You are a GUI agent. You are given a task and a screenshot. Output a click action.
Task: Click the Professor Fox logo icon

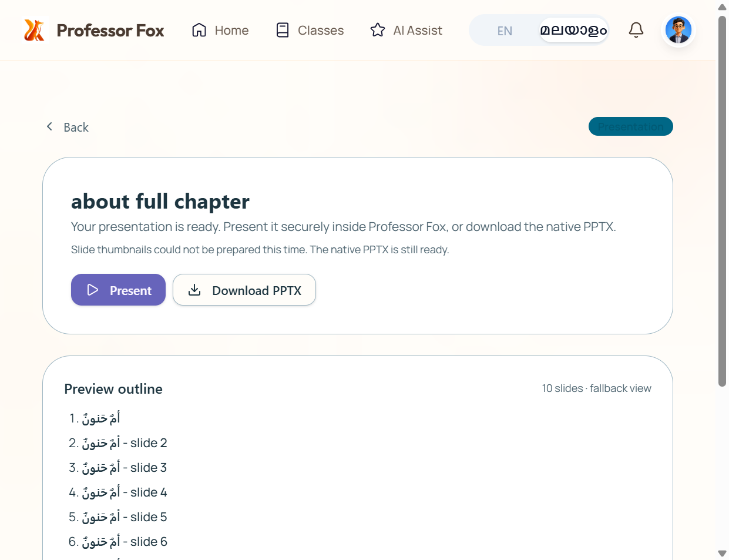(34, 30)
